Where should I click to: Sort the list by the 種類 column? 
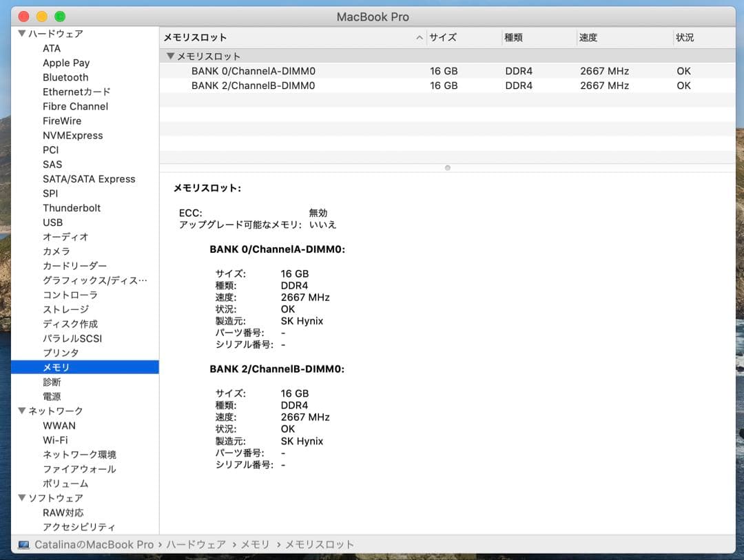[x=512, y=37]
